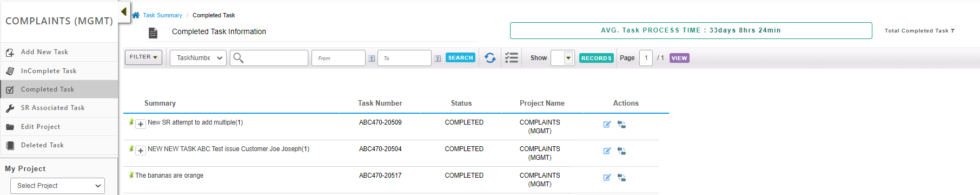Click second action icon for ABC470-20504
Image resolution: width=980 pixels, height=195 pixels.
[621, 151]
